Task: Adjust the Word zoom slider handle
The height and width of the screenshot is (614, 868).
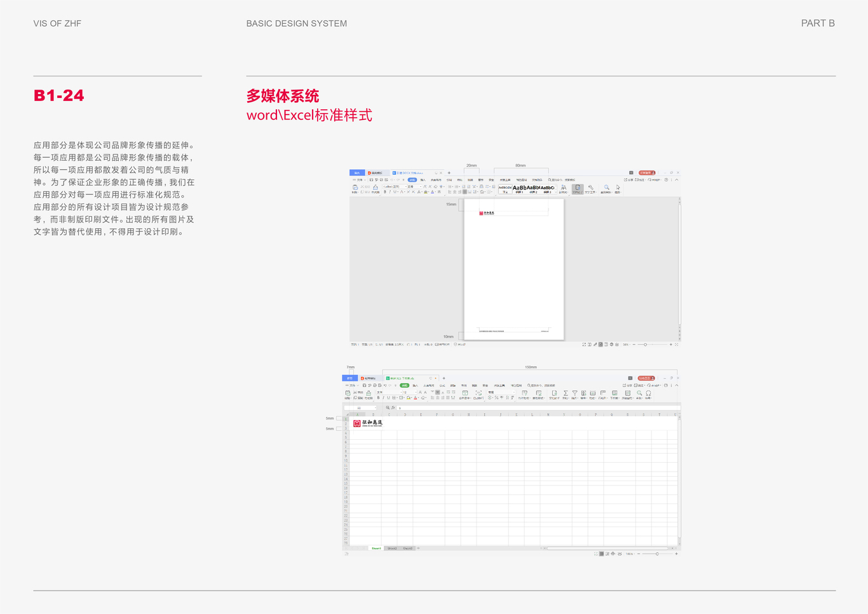Action: pyautogui.click(x=646, y=345)
